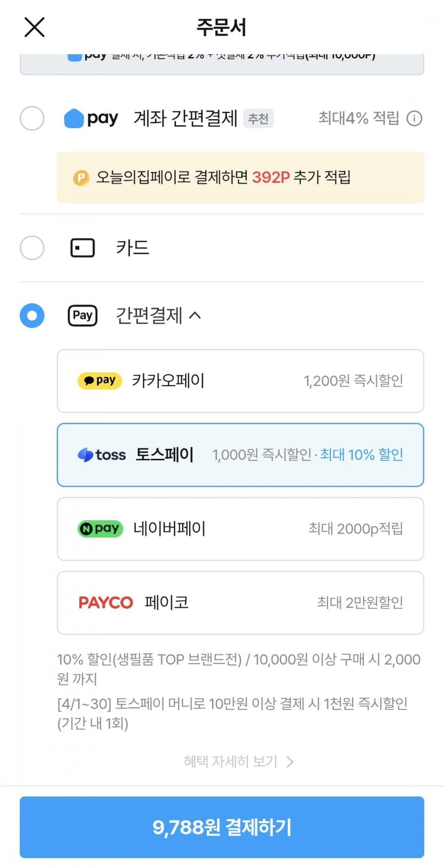Tap the red PAYCO logo
The image size is (444, 868).
pos(106,603)
